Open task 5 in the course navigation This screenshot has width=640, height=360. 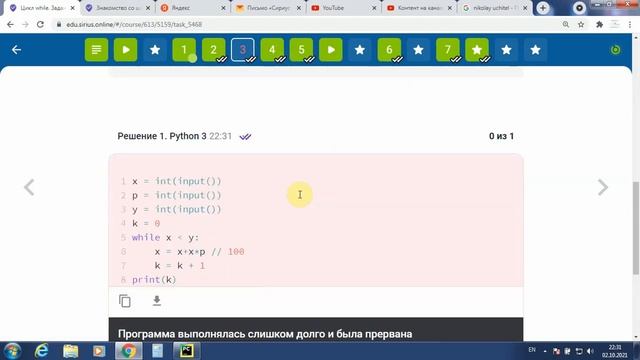(301, 50)
